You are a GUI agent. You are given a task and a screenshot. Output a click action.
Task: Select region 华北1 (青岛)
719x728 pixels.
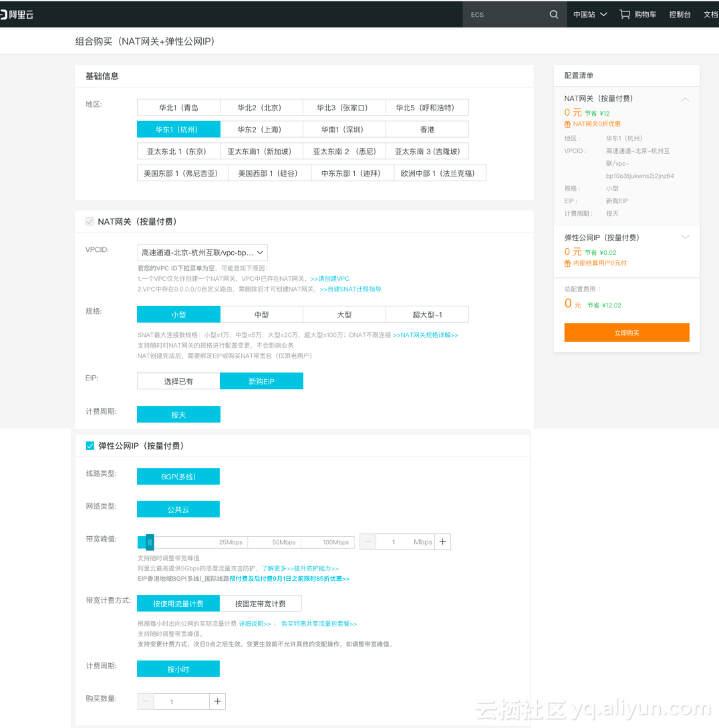(178, 107)
